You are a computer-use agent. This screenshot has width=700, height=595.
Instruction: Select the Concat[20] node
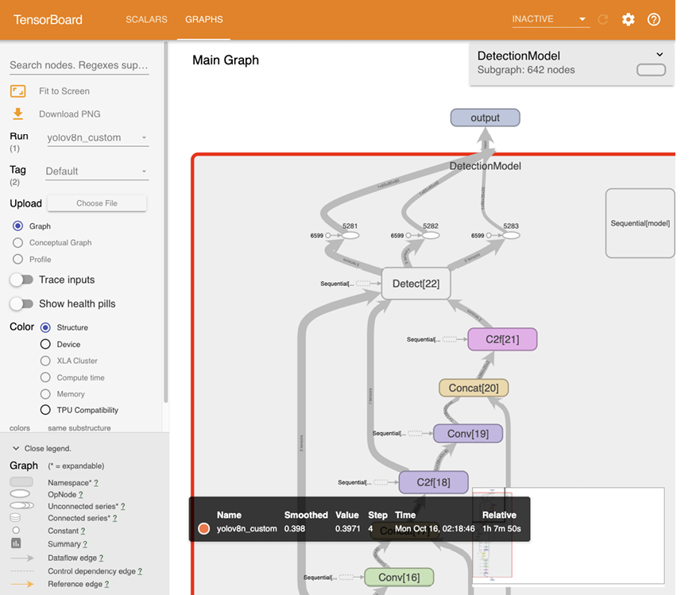[x=474, y=388]
